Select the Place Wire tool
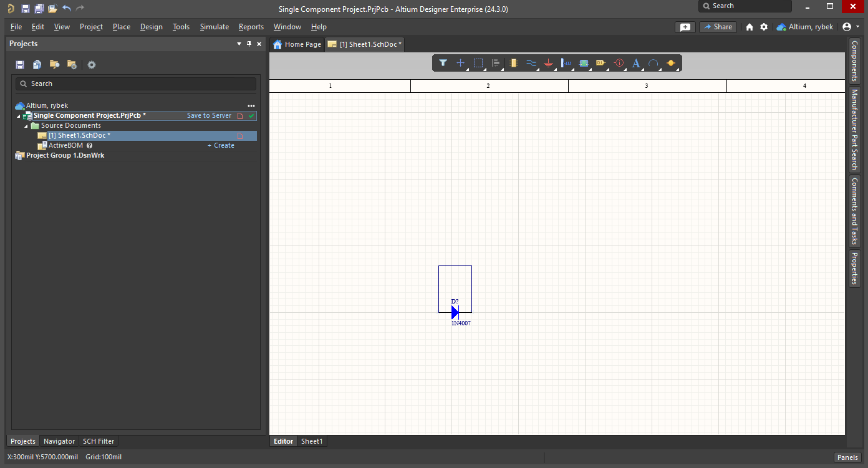This screenshot has height=468, width=868. [531, 63]
